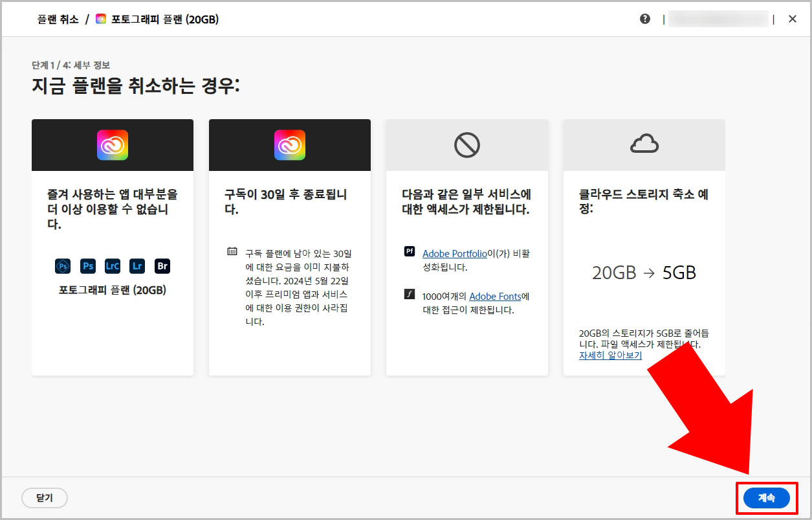The height and width of the screenshot is (520, 812).
Task: Open the Adobe Portfolio link
Action: pos(454,254)
